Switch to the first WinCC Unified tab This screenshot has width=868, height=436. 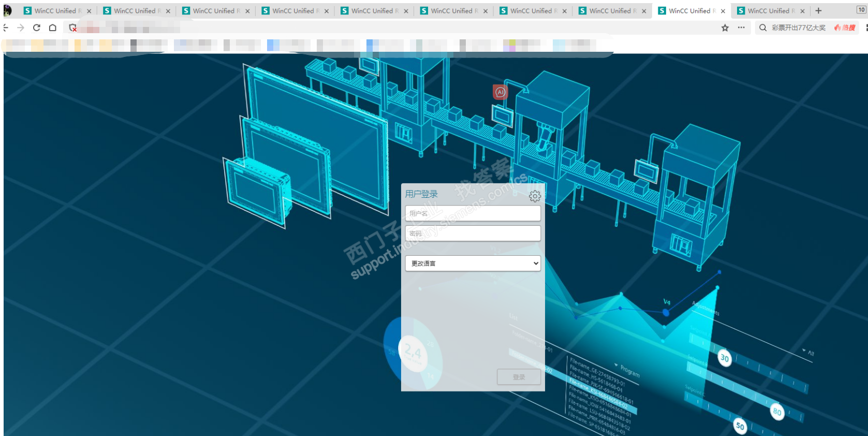pyautogui.click(x=57, y=10)
